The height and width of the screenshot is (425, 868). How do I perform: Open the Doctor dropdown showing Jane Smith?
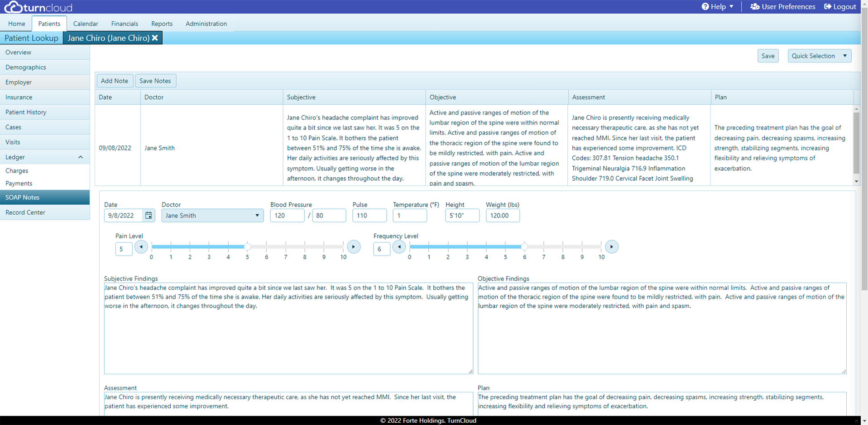(212, 216)
